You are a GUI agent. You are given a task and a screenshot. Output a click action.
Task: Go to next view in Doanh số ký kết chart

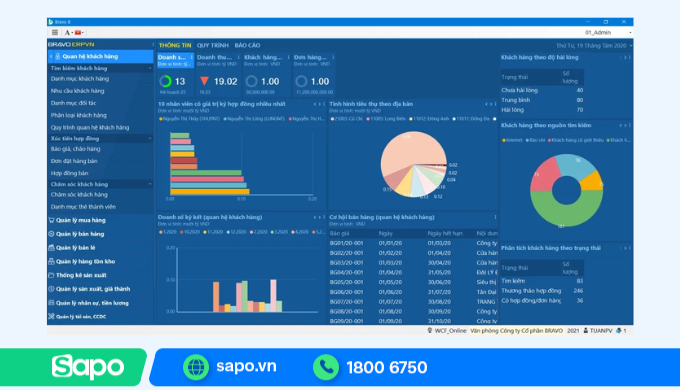pos(320,217)
